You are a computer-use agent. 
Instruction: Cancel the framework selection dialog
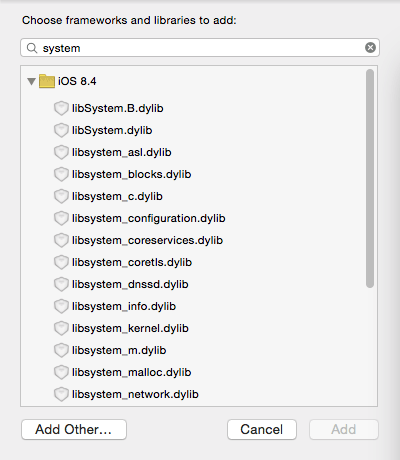pos(262,430)
